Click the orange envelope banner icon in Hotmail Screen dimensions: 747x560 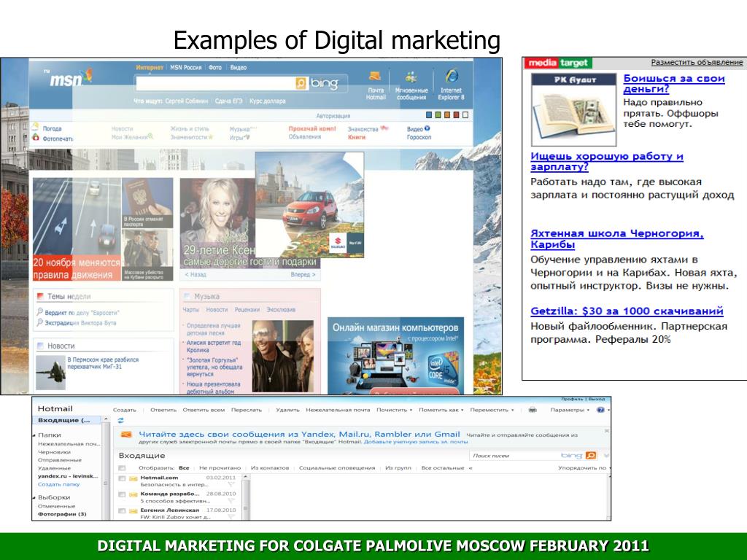click(x=125, y=435)
